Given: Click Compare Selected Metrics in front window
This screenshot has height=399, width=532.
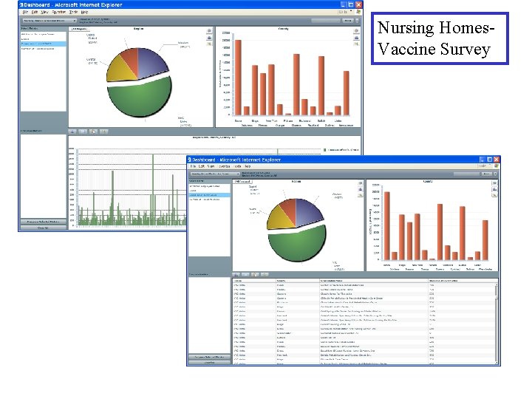Looking at the screenshot, I should click(209, 358).
